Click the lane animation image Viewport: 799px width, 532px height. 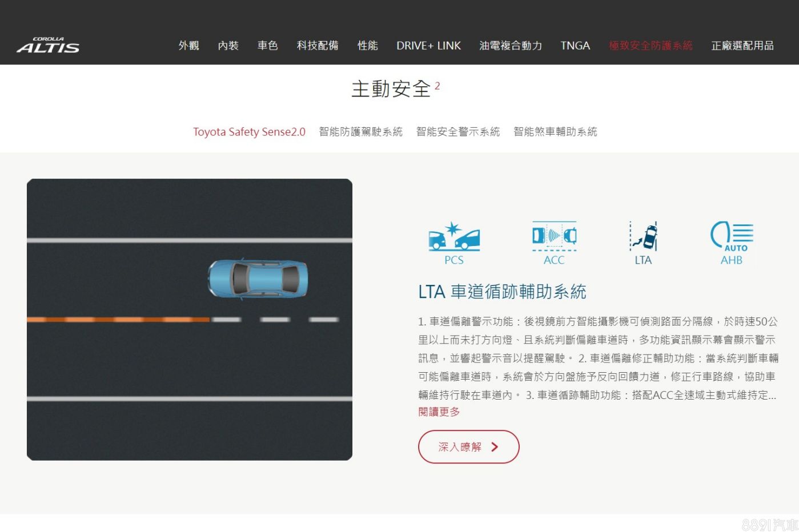[x=190, y=320]
